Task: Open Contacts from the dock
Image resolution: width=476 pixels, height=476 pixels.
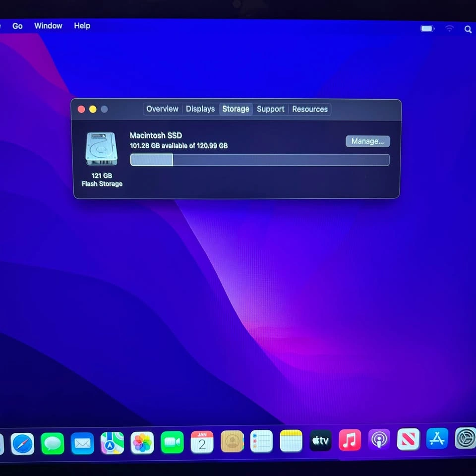Action: [x=232, y=441]
